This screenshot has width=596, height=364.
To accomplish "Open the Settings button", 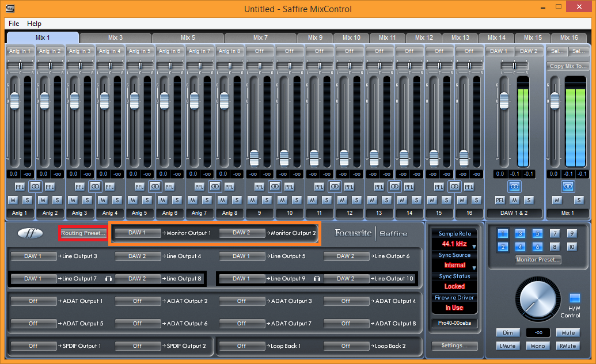I will (454, 346).
